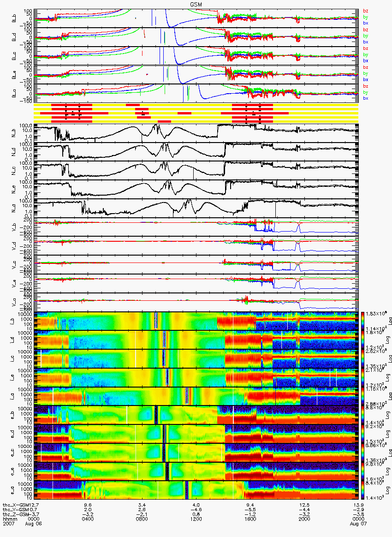Select the green by legend of B_b panel
This screenshot has height=537, width=392.
366,17
